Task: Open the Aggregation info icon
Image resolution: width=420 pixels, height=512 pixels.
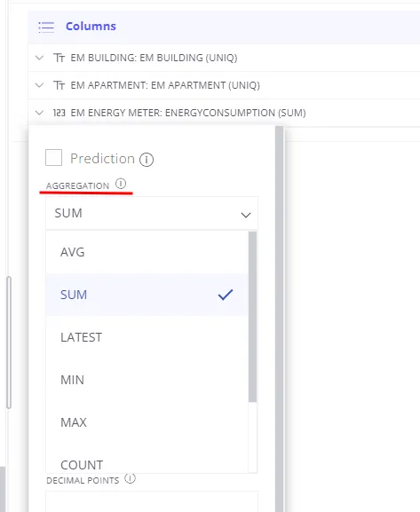Action: (x=121, y=184)
